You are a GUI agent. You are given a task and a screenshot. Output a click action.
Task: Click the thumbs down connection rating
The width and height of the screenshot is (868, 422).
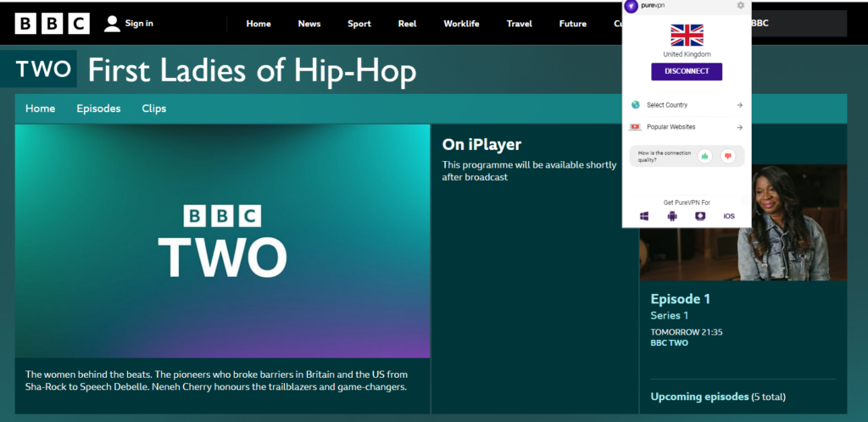point(727,156)
